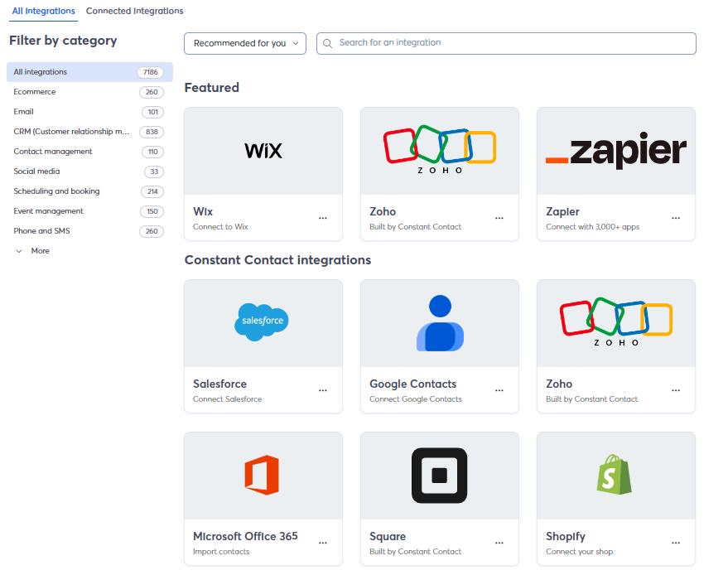
Task: Click the Featured Zoho logo
Action: 440,150
